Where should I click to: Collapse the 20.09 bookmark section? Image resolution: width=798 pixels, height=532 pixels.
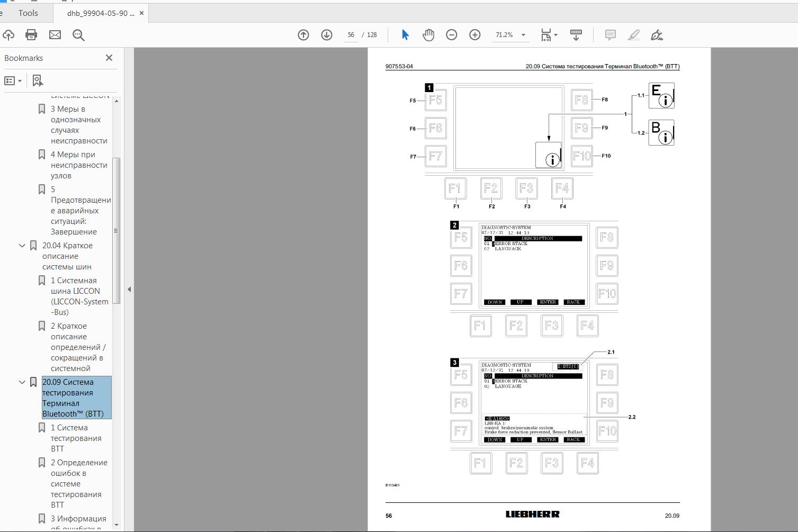coord(22,382)
